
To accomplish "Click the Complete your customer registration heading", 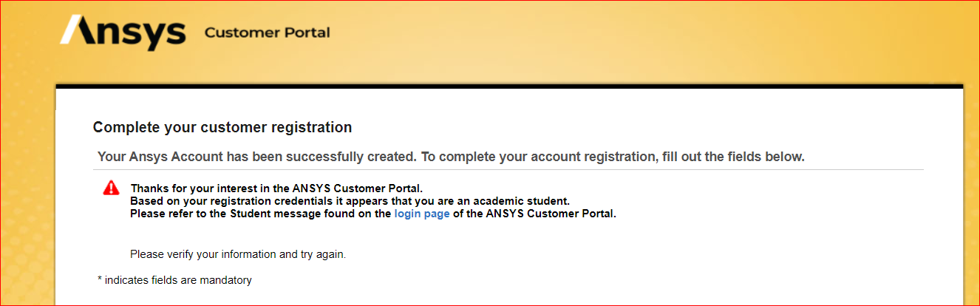I will 222,127.
